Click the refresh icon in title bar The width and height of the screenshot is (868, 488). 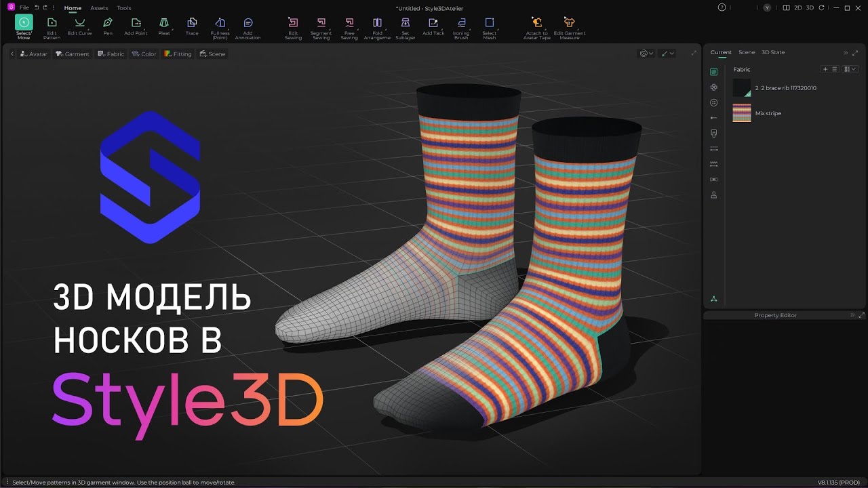(x=821, y=7)
